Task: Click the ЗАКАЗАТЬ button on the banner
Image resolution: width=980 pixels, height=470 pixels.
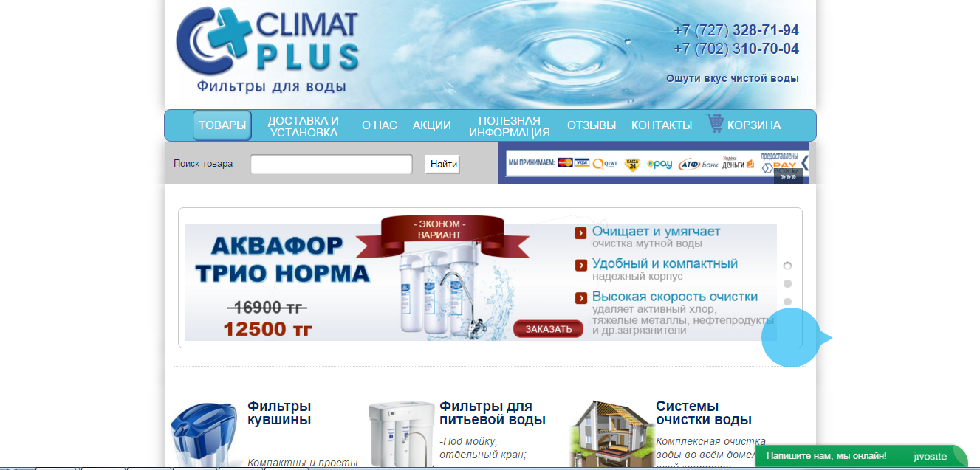Action: pyautogui.click(x=548, y=329)
